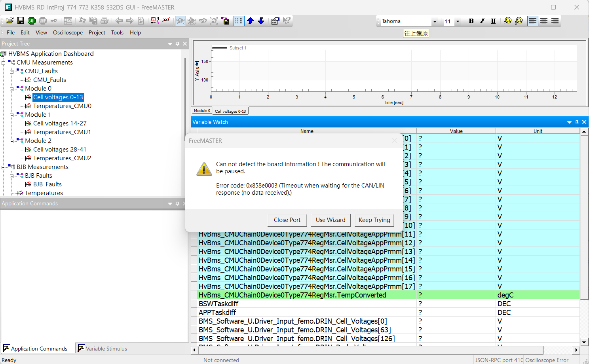Toggle bold text formatting

(471, 21)
